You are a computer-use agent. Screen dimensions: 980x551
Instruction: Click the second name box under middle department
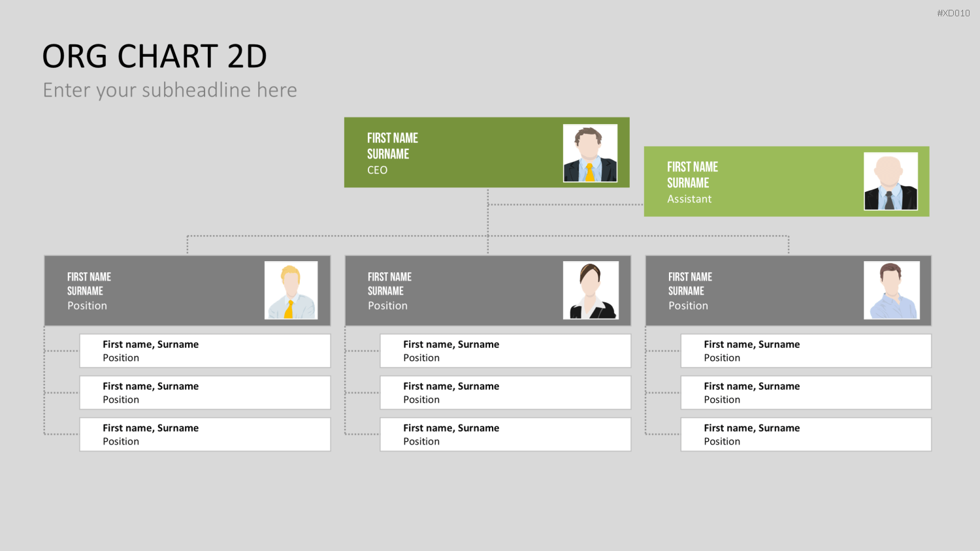pyautogui.click(x=506, y=393)
